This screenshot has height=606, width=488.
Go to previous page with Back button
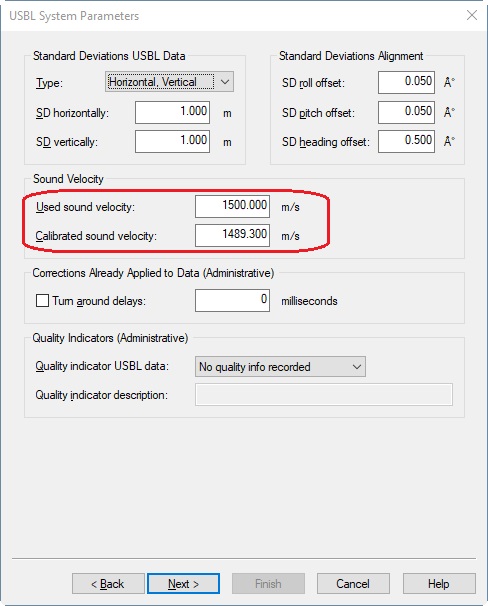click(108, 584)
